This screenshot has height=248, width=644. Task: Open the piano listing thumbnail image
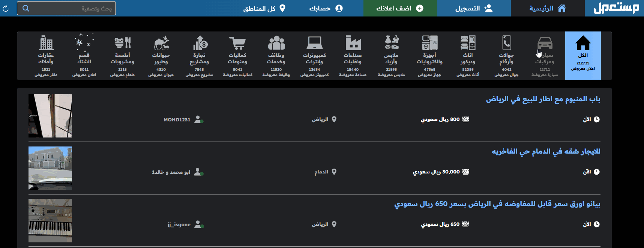tap(50, 221)
